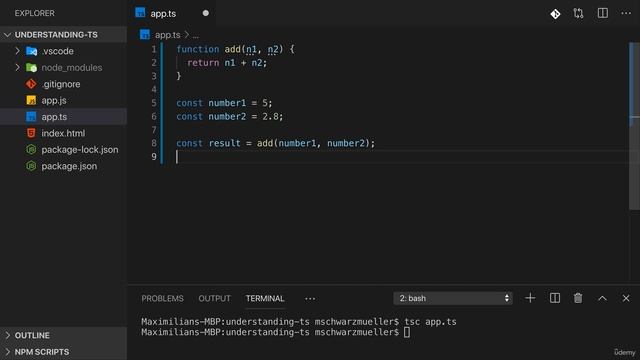Click the .gitignore git file icon

[x=31, y=84]
